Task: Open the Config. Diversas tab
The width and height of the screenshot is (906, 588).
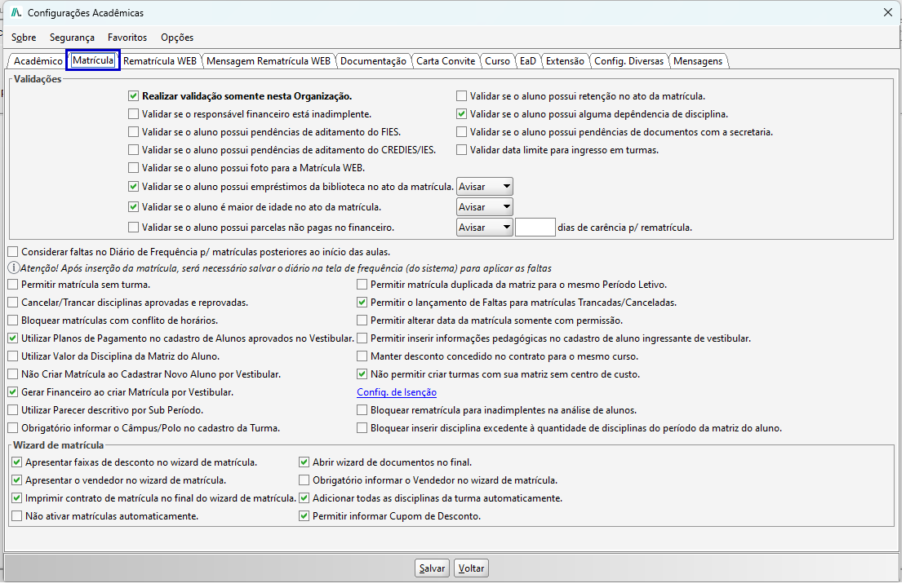Action: 628,60
